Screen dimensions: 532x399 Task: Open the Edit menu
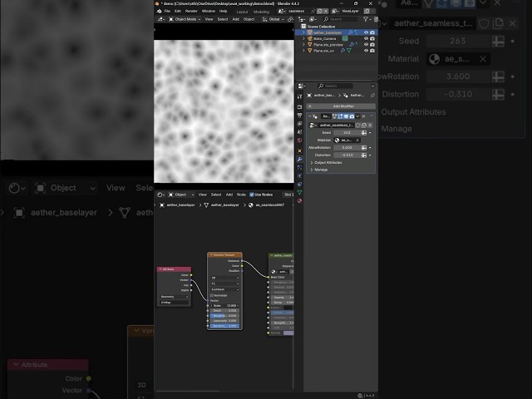(177, 11)
